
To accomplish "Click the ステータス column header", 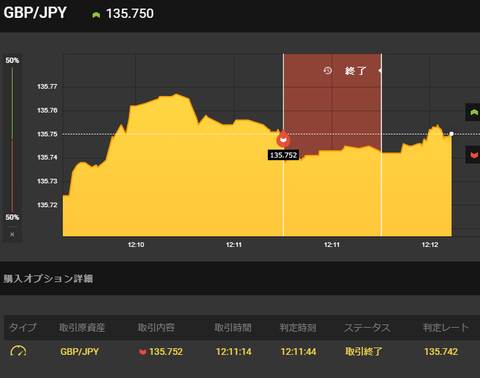I will (x=367, y=328).
